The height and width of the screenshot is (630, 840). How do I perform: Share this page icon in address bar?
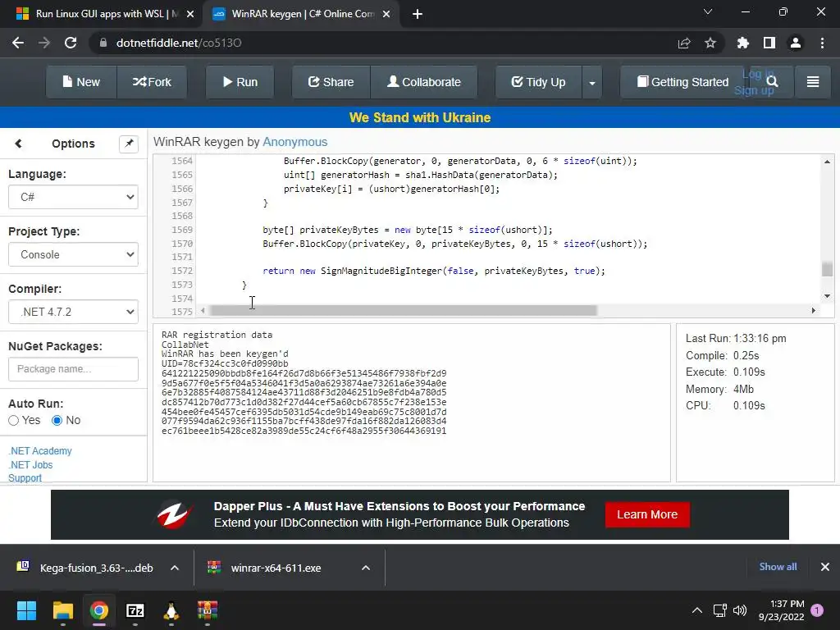point(684,43)
